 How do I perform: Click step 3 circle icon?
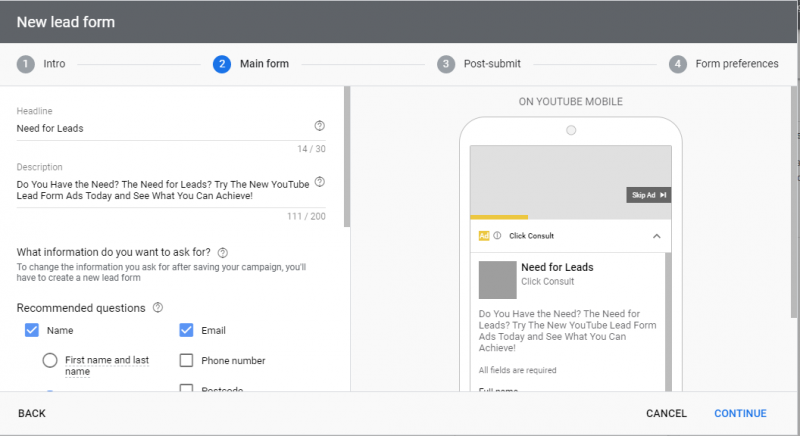(446, 64)
